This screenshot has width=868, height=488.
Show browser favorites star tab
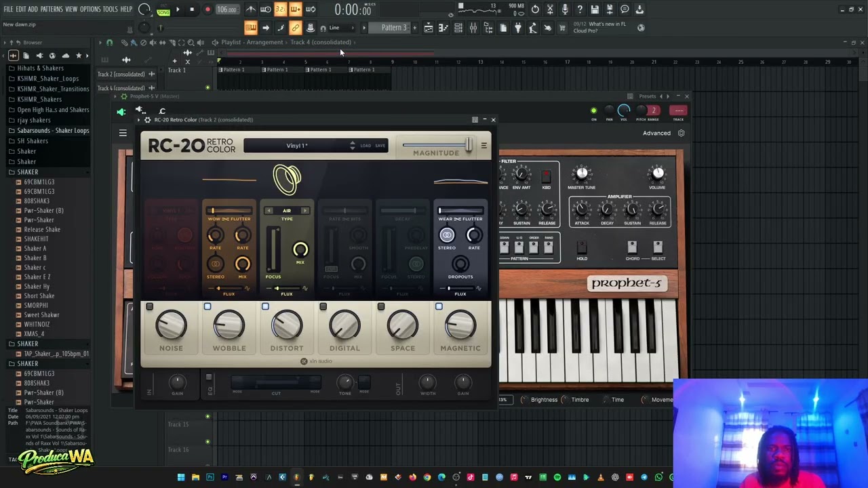click(x=79, y=56)
